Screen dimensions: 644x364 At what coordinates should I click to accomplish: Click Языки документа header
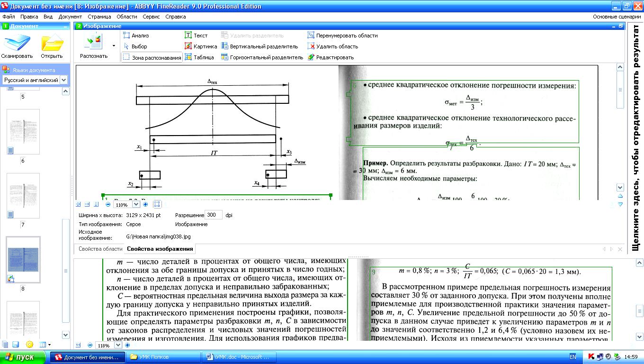tap(34, 70)
